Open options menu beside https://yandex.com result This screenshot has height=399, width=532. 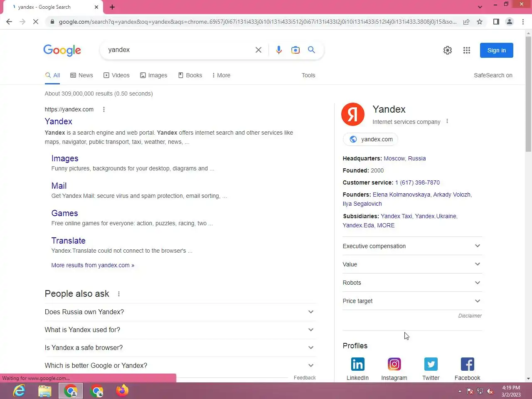click(104, 109)
